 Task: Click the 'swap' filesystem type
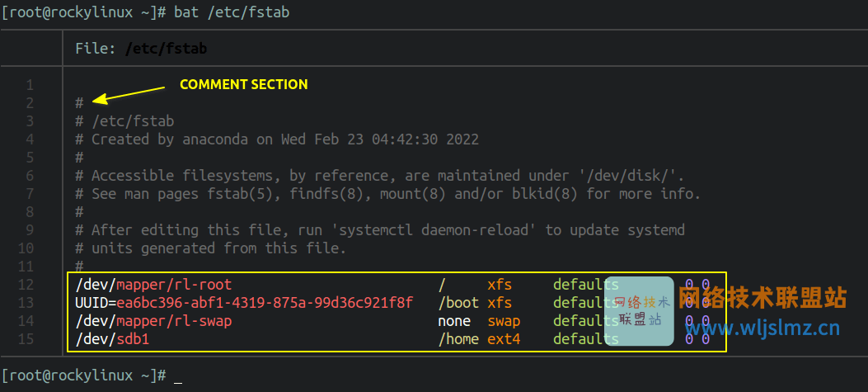[x=504, y=322]
